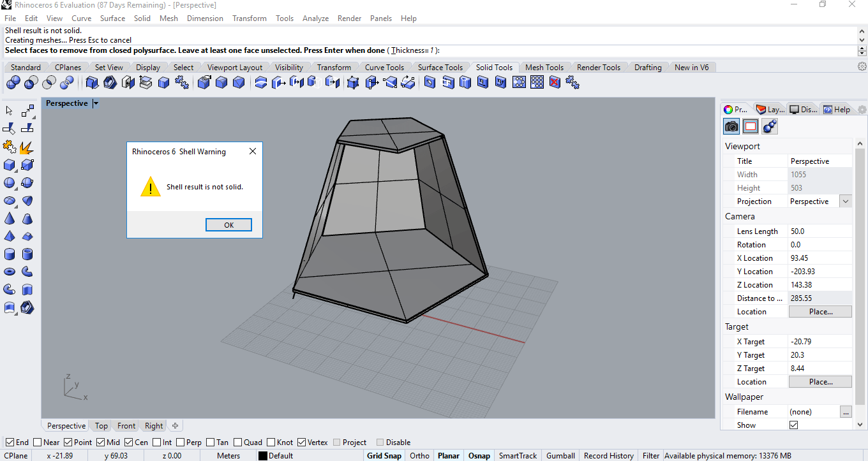Open the Perspective viewport title dropdown arrow

coord(96,103)
